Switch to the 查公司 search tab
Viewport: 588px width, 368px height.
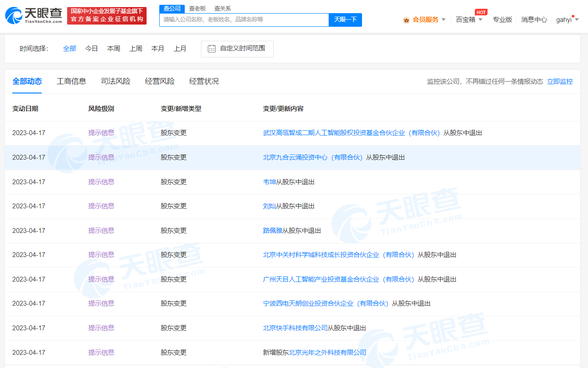(172, 9)
